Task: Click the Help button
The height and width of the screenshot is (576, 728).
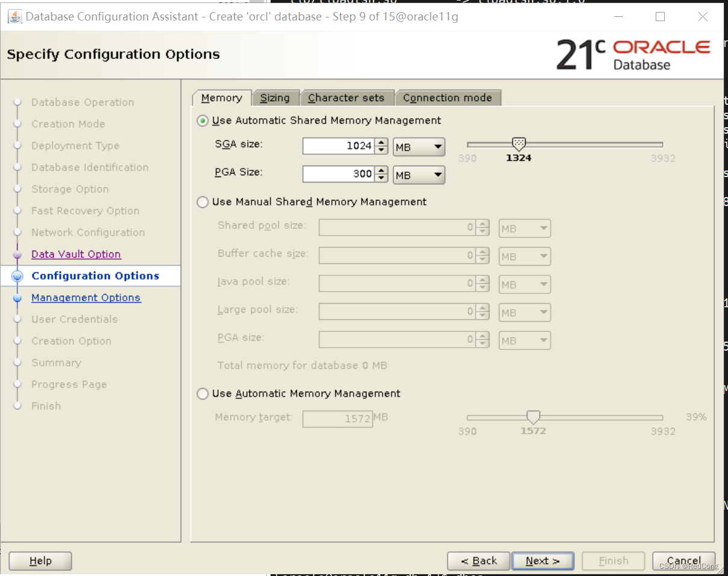Action: [x=40, y=561]
